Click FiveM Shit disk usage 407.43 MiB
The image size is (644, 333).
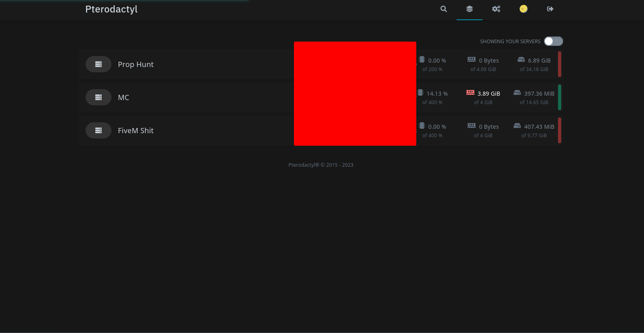click(x=539, y=127)
